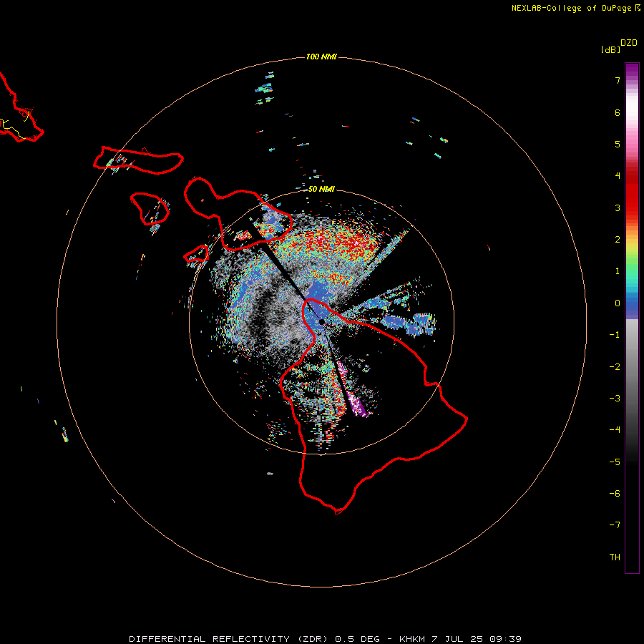The height and width of the screenshot is (644, 644).
Task: Click the -1 value on color scale
Action: 615,335
